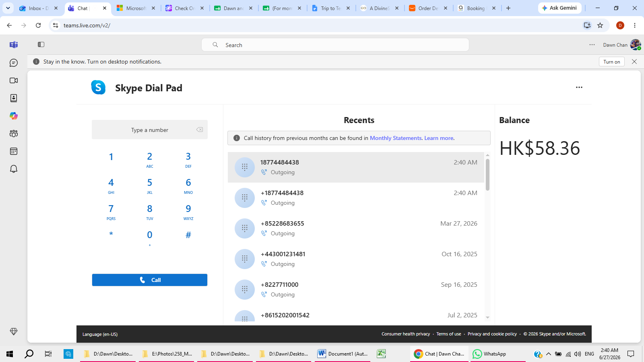
Task: Open the Calendar icon in sidebar
Action: [x=14, y=151]
